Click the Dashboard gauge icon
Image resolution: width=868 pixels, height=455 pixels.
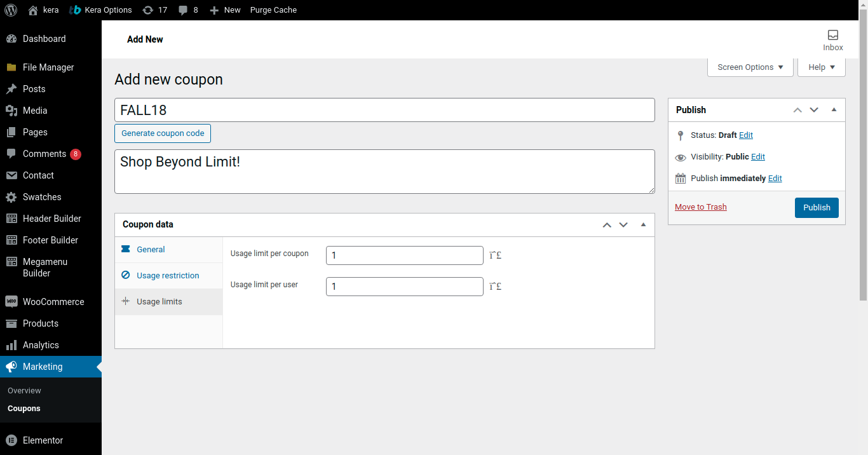pyautogui.click(x=11, y=39)
